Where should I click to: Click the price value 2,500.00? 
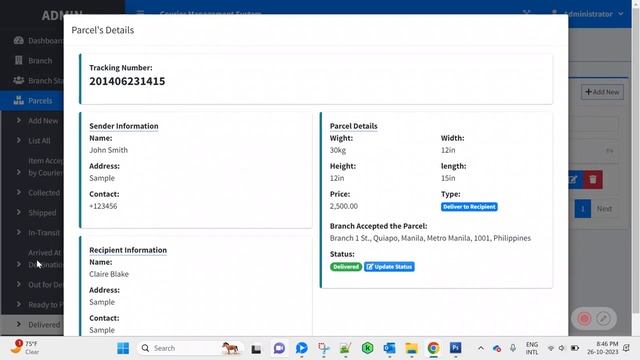pos(344,206)
